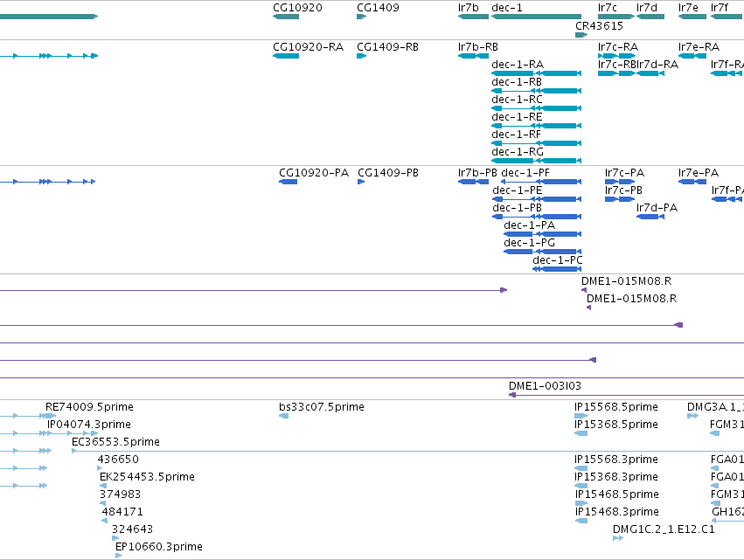Select the CG1409 gene label
The image size is (744, 560).
pyautogui.click(x=379, y=8)
